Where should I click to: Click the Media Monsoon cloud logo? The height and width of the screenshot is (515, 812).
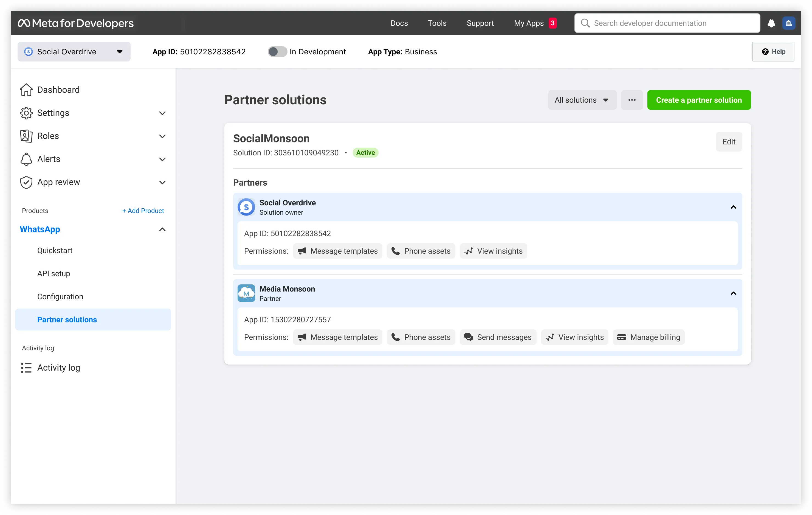[246, 293]
